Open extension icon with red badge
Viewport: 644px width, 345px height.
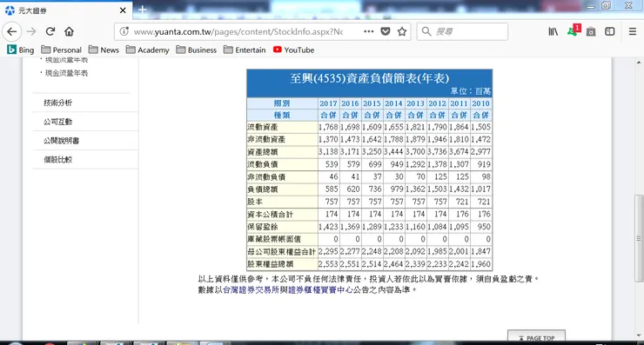click(x=574, y=30)
